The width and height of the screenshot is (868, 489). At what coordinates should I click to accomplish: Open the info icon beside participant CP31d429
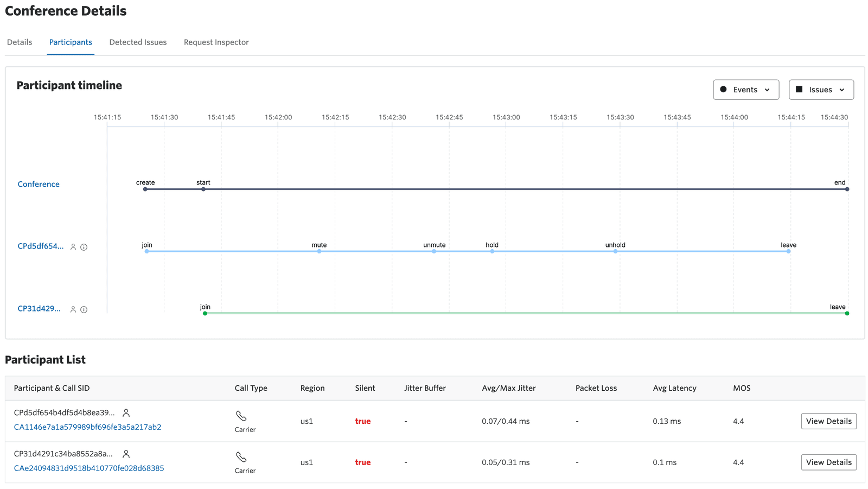(x=84, y=309)
